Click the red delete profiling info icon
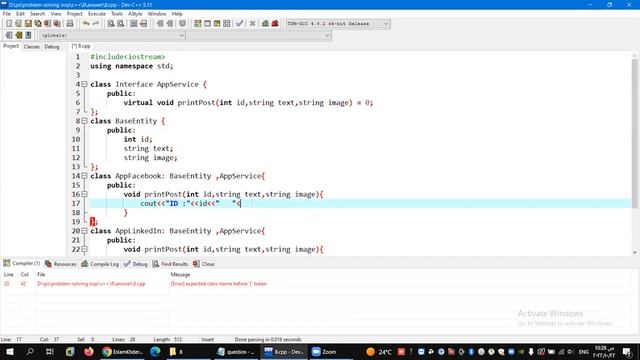This screenshot has height=360, width=640. [275, 24]
